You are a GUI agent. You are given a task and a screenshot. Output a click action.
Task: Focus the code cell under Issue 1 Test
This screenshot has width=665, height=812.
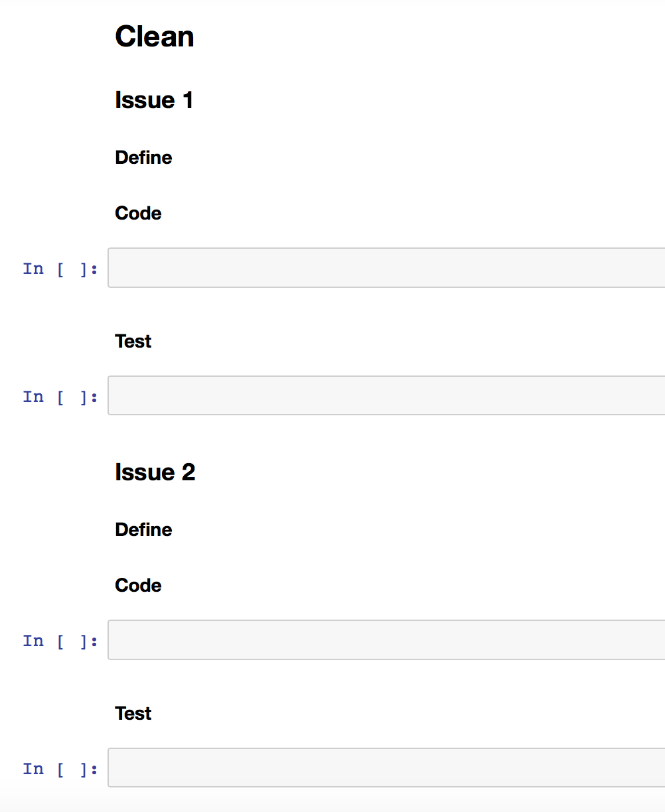pos(386,396)
